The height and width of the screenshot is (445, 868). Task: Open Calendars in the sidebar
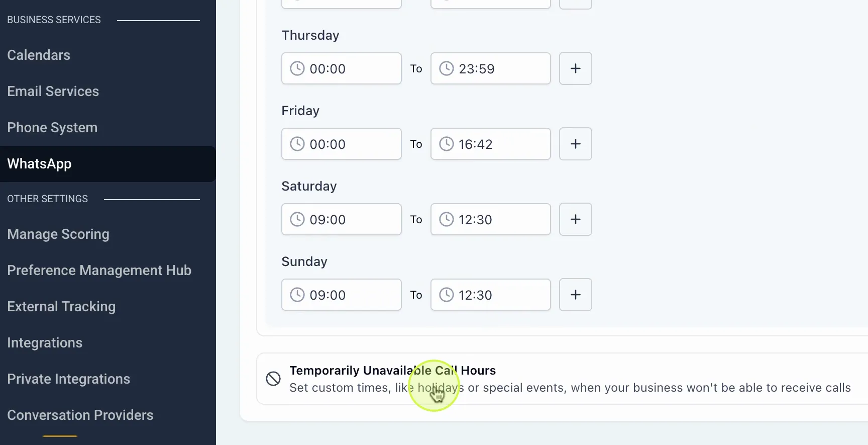point(39,55)
